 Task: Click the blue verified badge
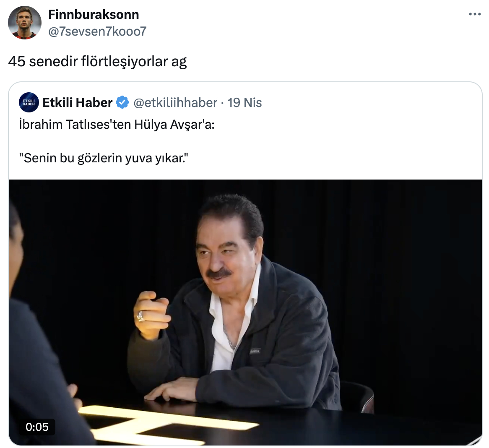tap(122, 103)
